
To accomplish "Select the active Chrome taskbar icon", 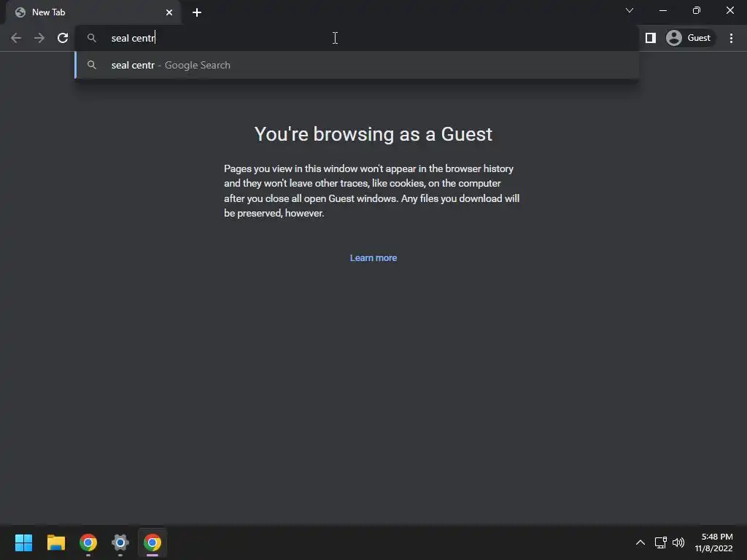I will point(152,542).
